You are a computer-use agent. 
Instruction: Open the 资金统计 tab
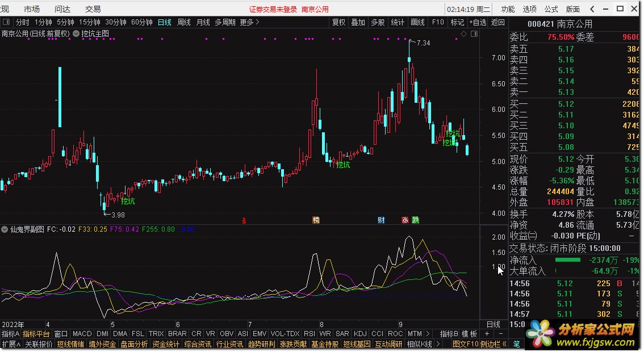pyautogui.click(x=166, y=344)
